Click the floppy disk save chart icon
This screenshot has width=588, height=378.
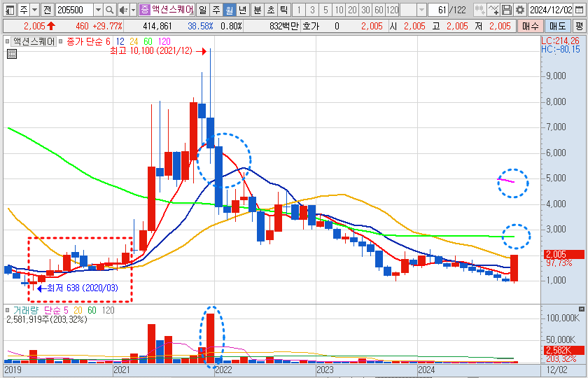coord(507,10)
